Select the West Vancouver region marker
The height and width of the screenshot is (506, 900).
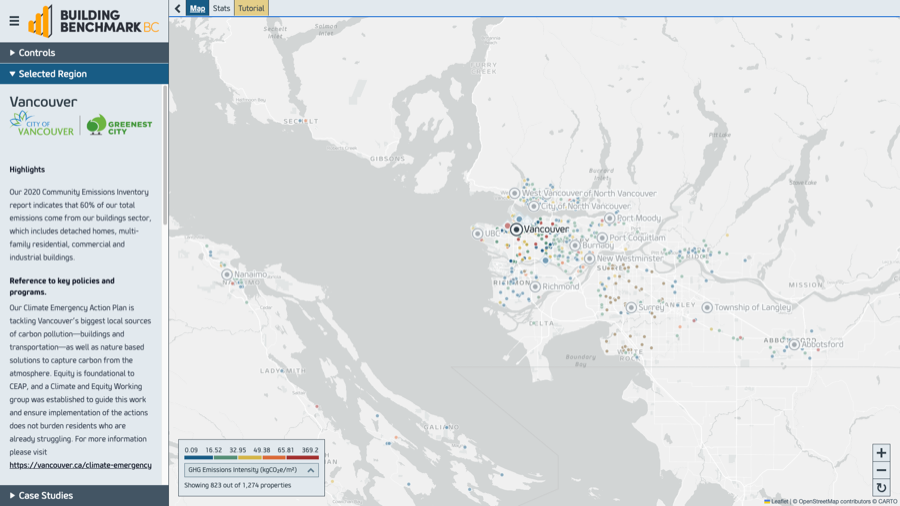pyautogui.click(x=514, y=193)
